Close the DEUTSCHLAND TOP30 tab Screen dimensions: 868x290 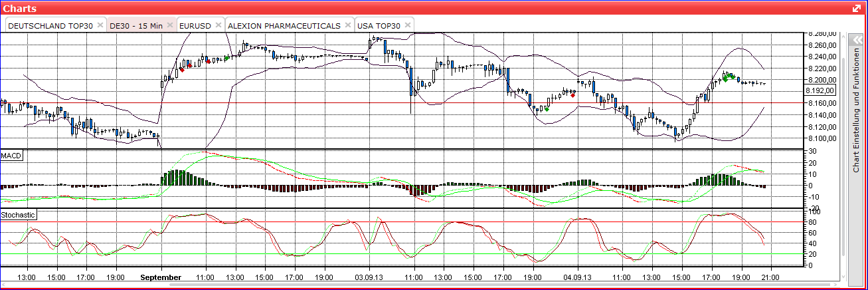tap(100, 25)
